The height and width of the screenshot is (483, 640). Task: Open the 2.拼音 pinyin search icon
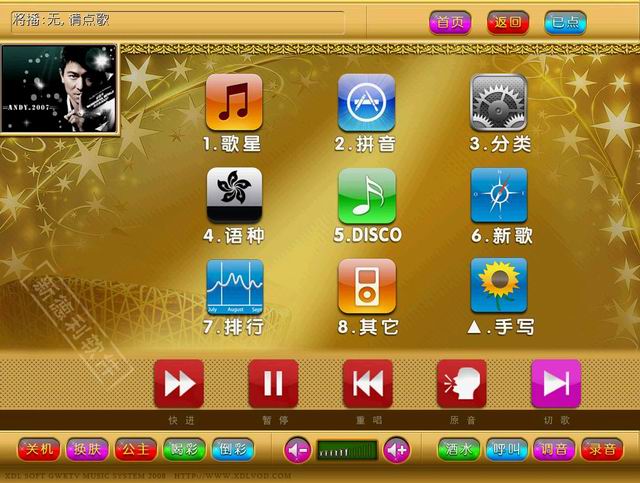[x=367, y=102]
